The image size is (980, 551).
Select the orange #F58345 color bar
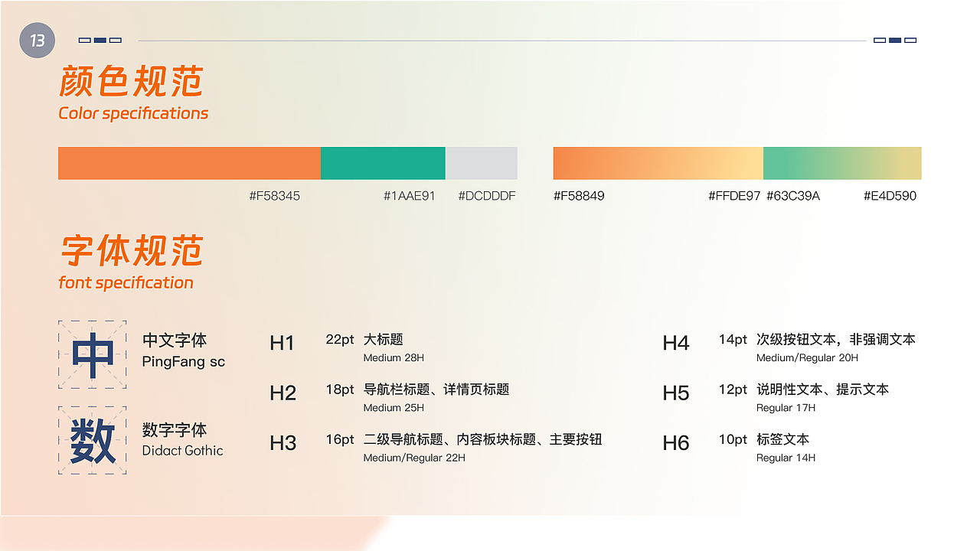(x=189, y=163)
